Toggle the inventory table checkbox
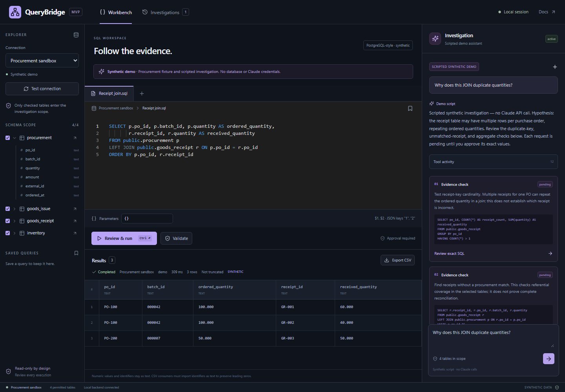 point(7,233)
